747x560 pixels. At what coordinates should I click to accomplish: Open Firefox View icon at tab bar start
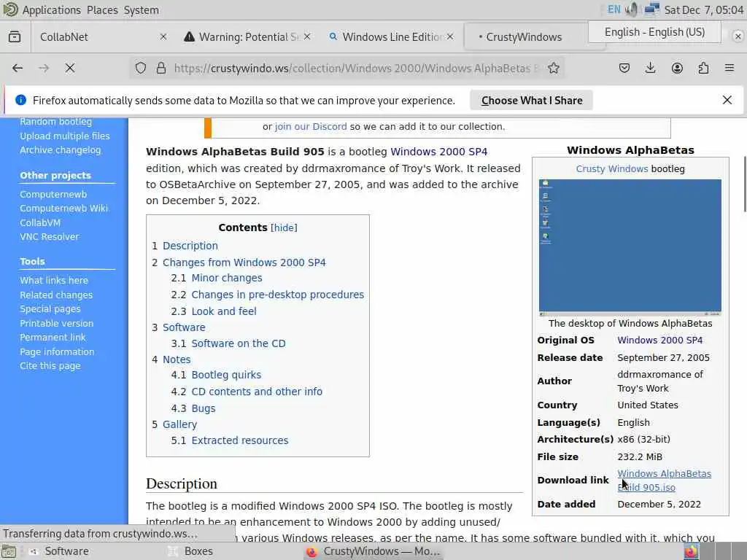tap(15, 36)
